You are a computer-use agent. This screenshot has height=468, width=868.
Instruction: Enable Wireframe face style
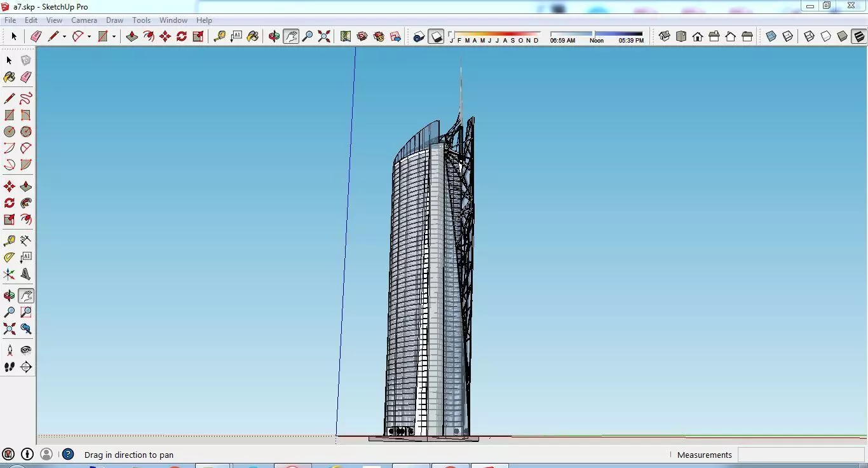point(809,36)
